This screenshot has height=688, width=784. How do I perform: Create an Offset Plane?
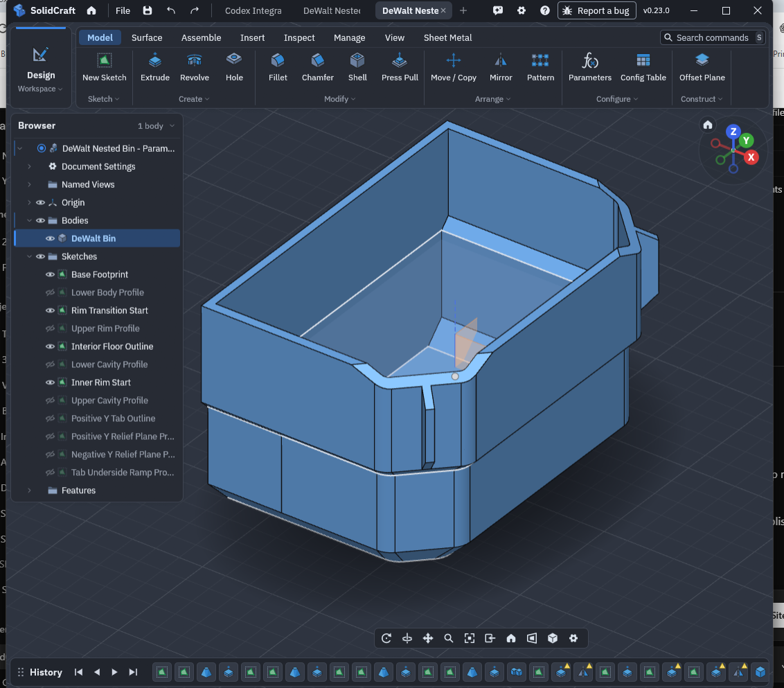pyautogui.click(x=702, y=67)
